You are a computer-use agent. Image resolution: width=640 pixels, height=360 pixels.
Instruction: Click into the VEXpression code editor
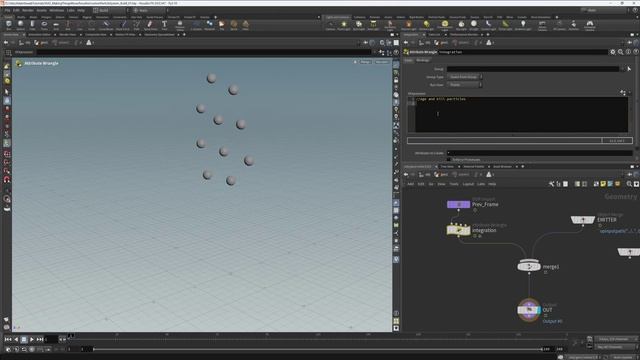coord(522,114)
